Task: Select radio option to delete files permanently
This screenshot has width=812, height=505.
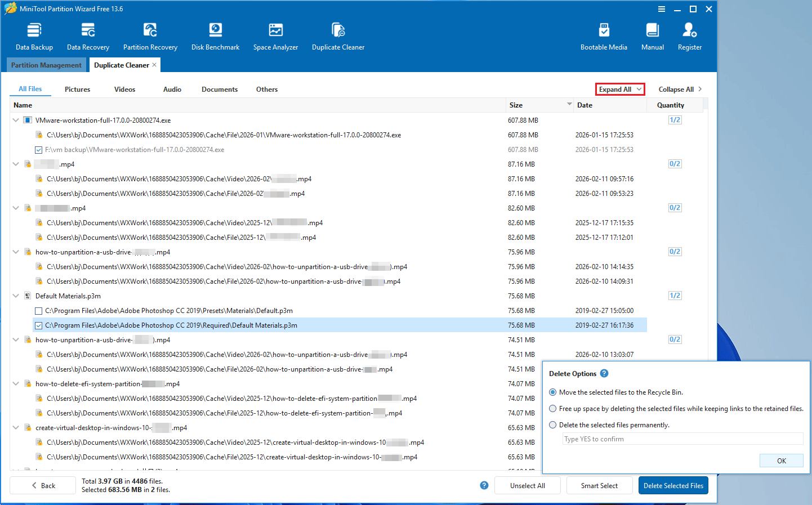Action: pyautogui.click(x=552, y=424)
